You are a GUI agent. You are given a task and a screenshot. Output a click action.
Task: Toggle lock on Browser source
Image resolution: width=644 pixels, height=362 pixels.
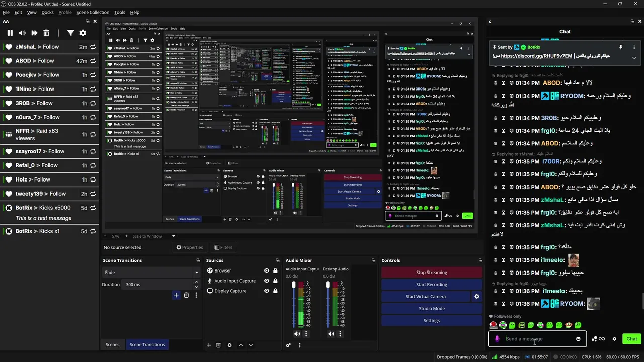click(275, 270)
